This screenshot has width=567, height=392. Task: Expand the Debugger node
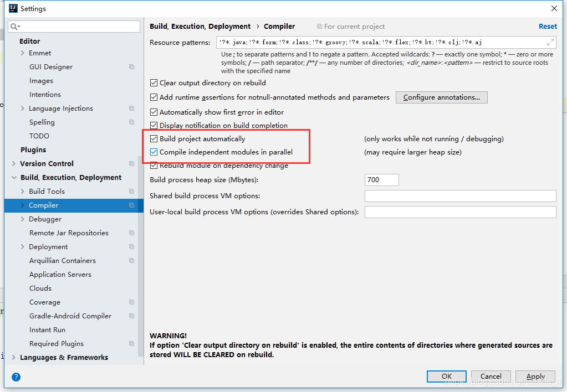(x=22, y=219)
